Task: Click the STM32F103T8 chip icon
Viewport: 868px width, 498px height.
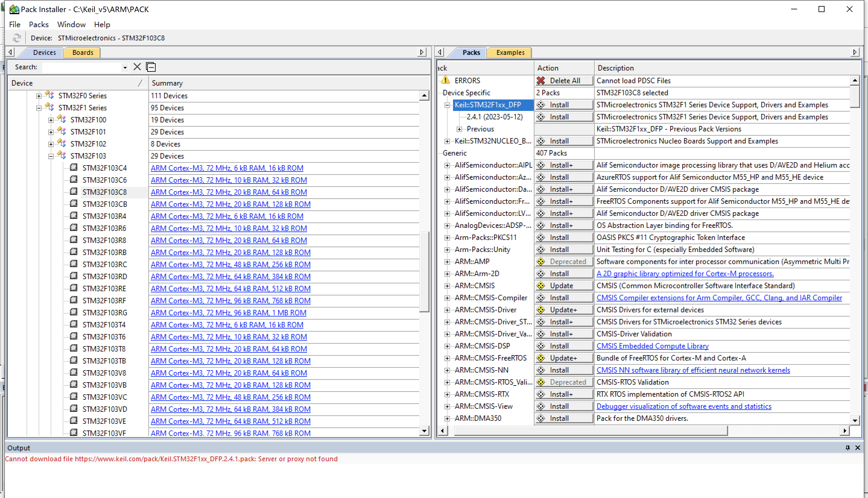Action: 74,348
